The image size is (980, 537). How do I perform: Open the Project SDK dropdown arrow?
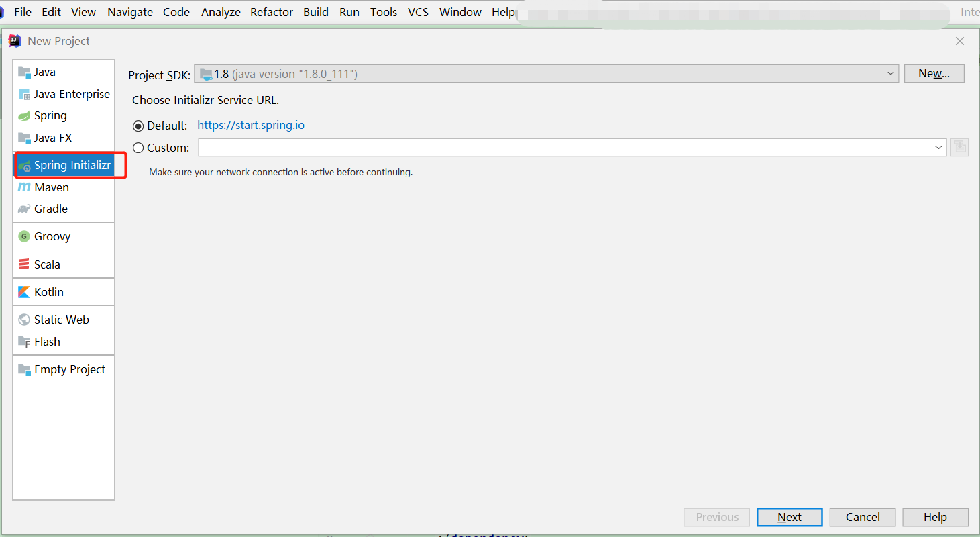pos(890,74)
